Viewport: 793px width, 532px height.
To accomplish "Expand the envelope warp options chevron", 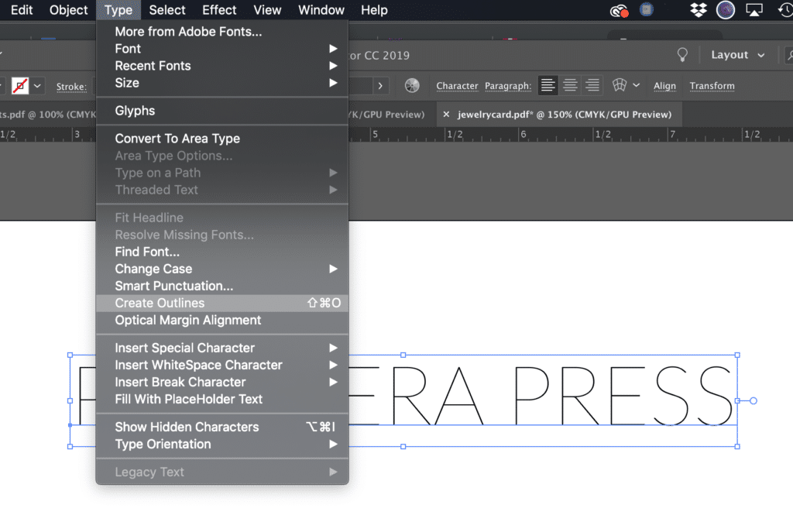I will tap(637, 85).
